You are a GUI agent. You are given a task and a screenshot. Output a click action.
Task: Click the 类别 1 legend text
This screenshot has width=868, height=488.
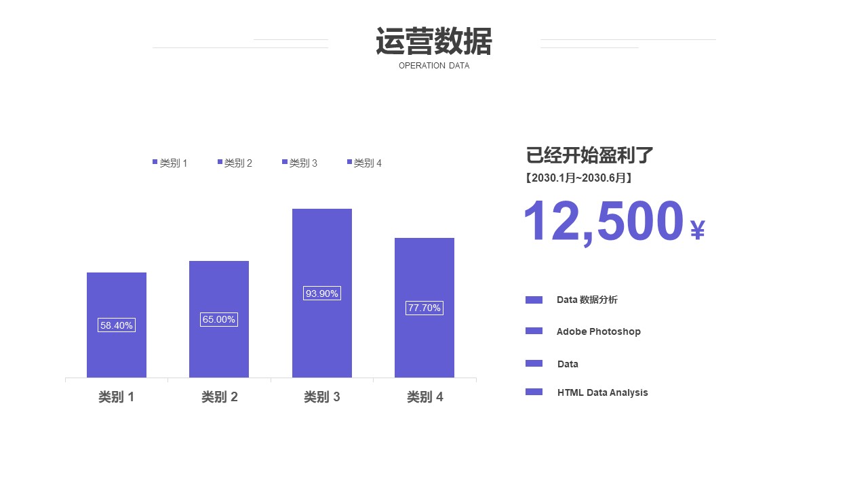pyautogui.click(x=174, y=163)
